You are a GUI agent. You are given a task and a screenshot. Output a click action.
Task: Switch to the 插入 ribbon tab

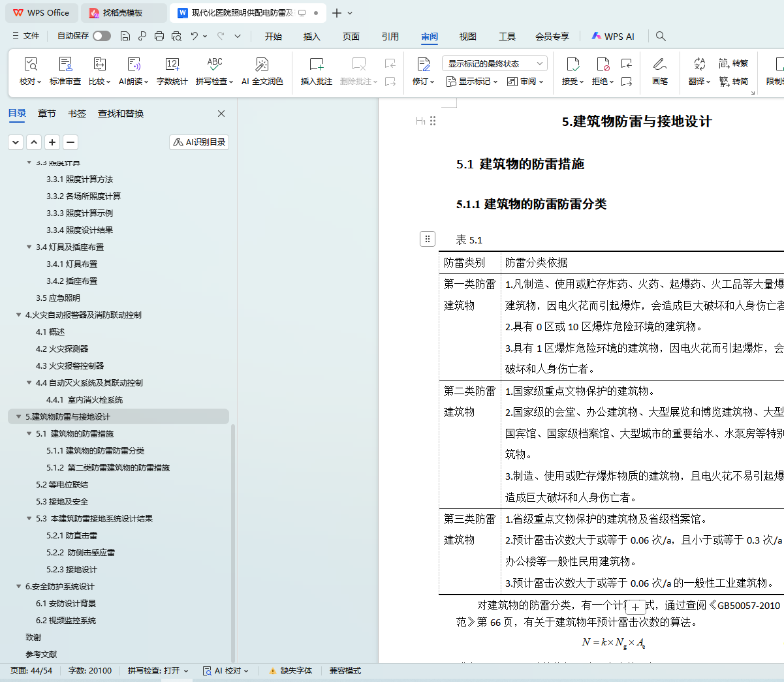tap(312, 37)
